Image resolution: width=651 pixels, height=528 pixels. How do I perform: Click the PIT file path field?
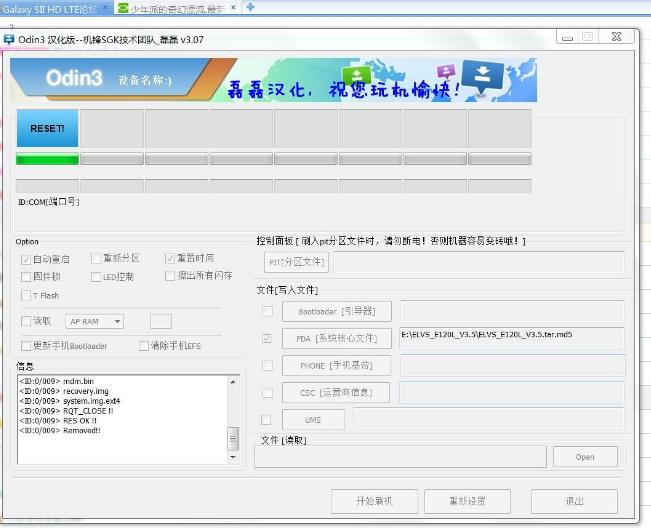(479, 262)
